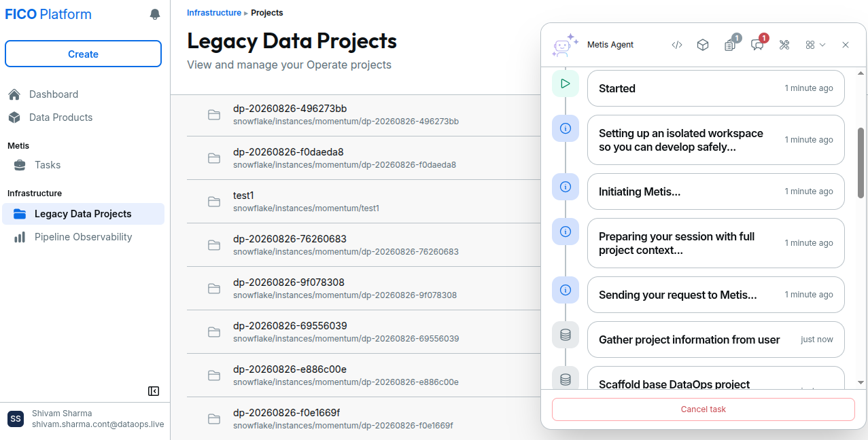Viewport: 868px width, 440px height.
Task: Click folder icon of dp-20260826-69556039
Action: (x=214, y=332)
